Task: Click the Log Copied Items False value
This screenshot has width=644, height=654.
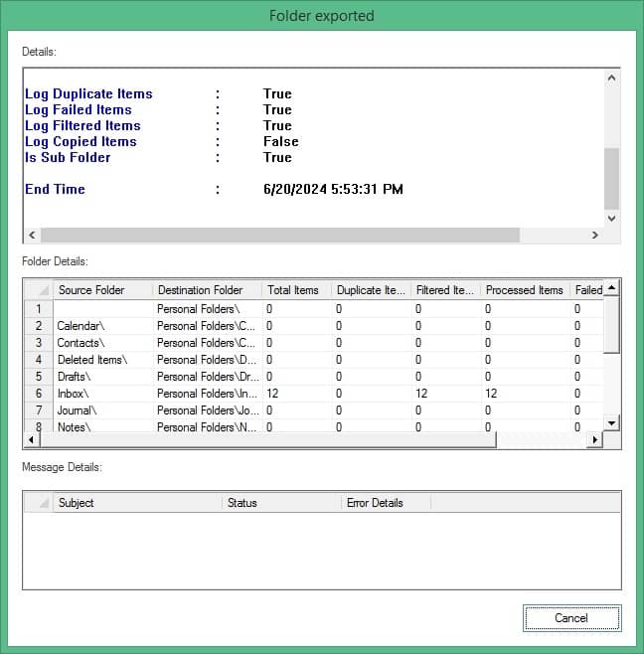Action: click(x=280, y=141)
